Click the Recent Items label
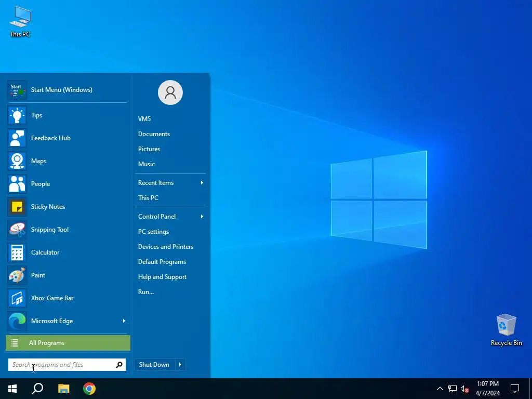This screenshot has width=532, height=399. point(156,183)
